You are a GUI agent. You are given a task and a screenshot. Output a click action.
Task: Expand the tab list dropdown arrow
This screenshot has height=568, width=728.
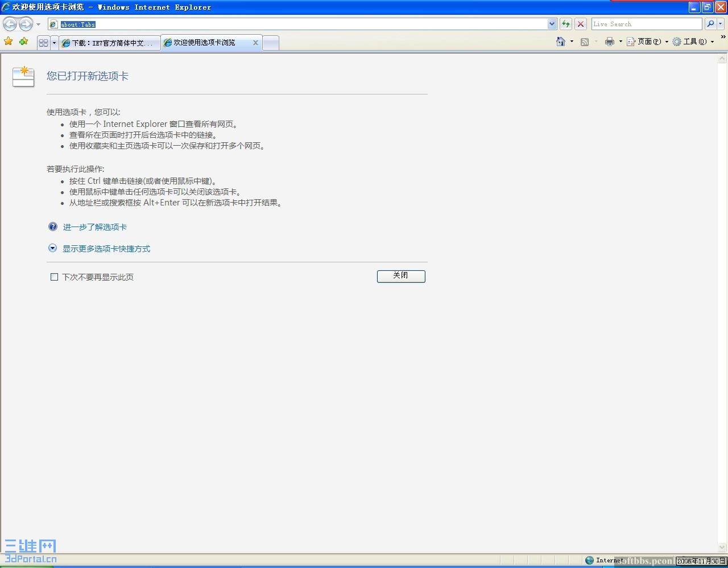[54, 43]
